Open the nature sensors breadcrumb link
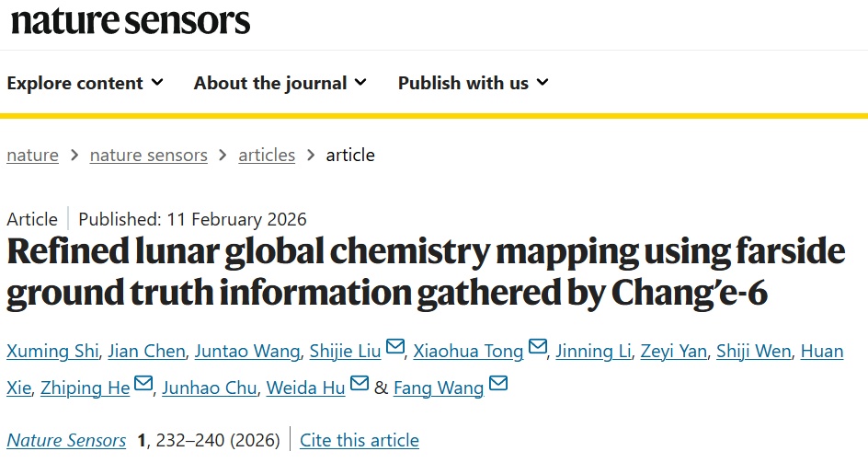Screen dimensions: 868x463 click(148, 155)
